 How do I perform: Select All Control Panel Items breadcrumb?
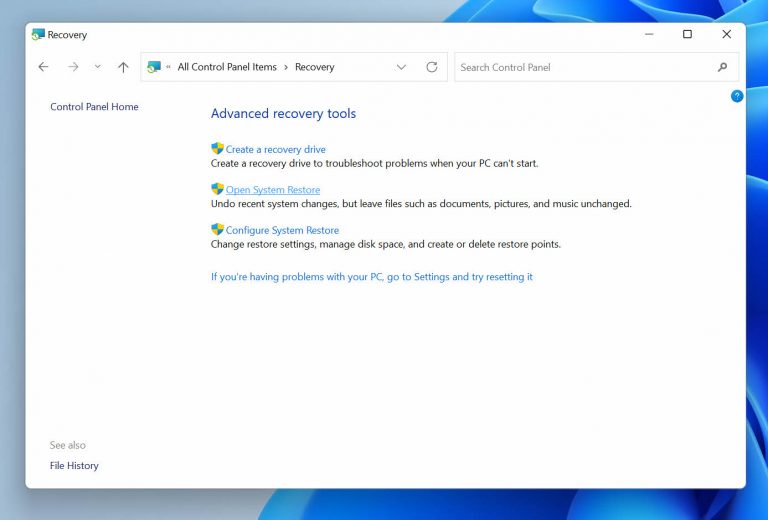[x=227, y=67]
